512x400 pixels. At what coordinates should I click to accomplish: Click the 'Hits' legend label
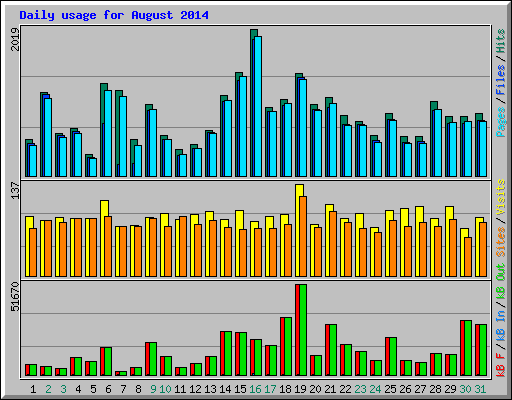coord(501,41)
